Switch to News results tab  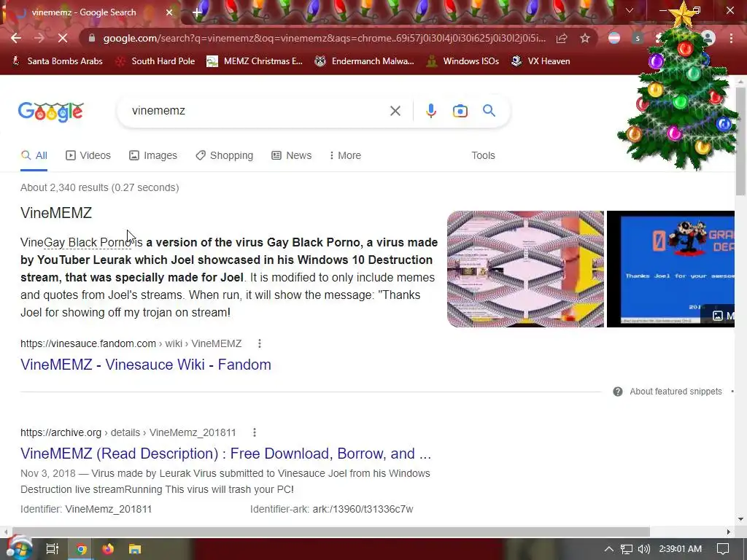291,156
